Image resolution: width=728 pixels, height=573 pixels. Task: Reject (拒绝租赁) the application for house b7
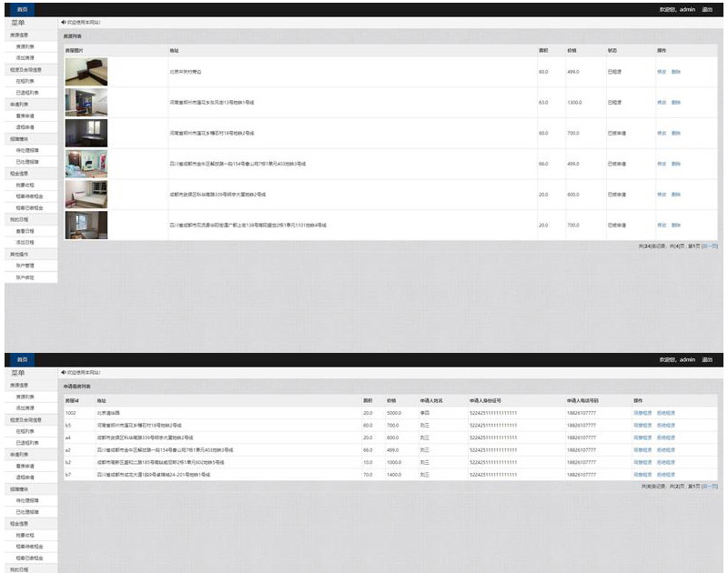[666, 475]
